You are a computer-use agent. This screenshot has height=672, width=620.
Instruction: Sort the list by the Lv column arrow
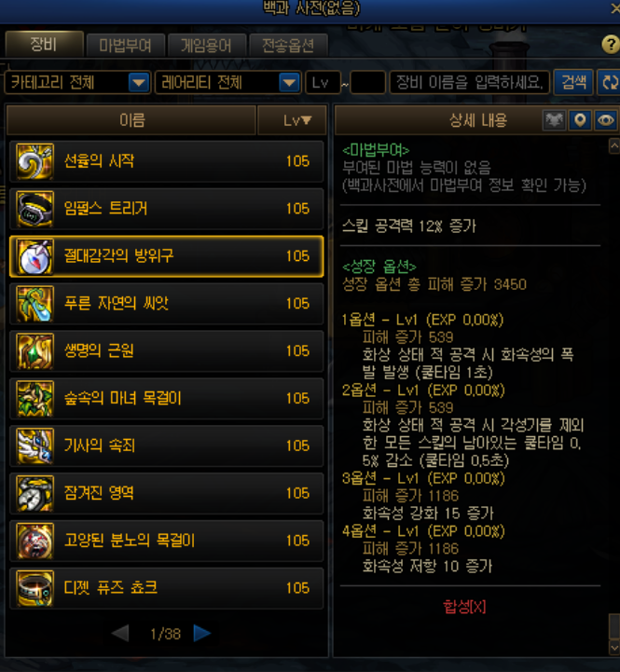307,120
